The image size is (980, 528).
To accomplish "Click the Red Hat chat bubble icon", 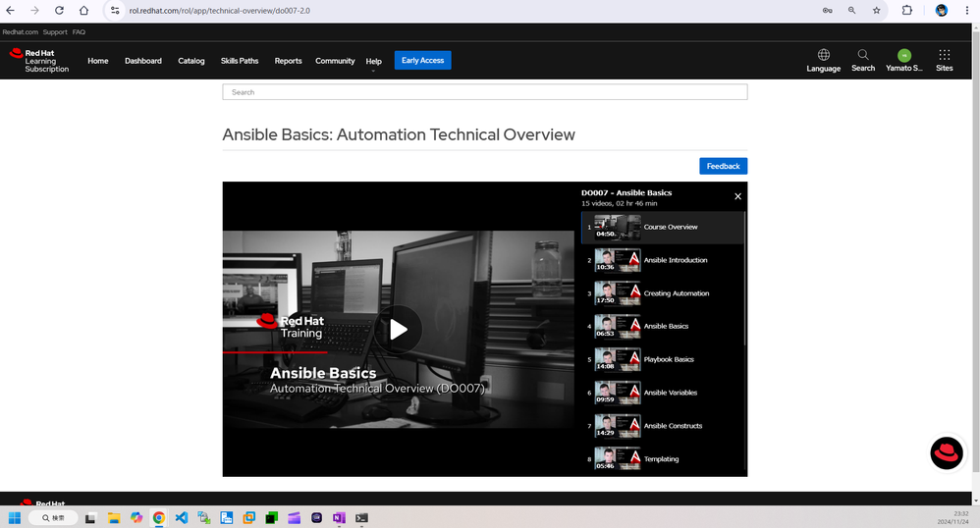I will coord(946,452).
